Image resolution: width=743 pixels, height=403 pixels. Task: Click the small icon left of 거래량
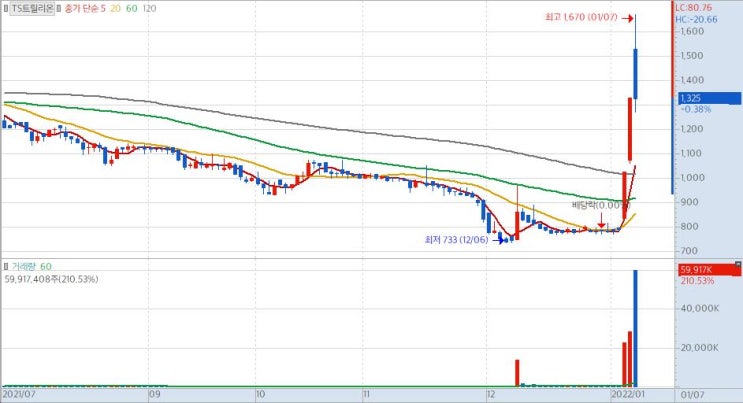point(6,266)
